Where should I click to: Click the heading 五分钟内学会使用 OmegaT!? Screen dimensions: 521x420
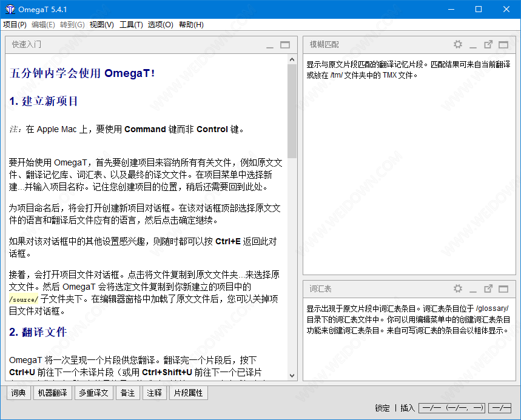(82, 73)
